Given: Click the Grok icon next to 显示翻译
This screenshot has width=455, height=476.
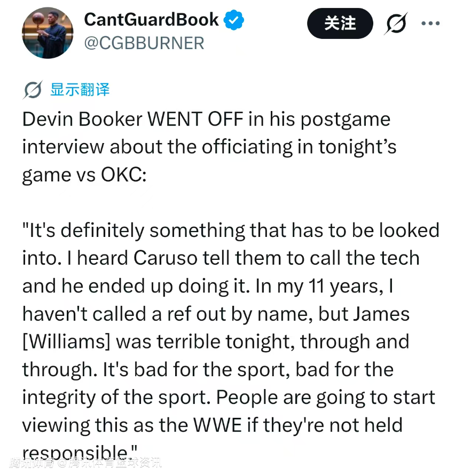Looking at the screenshot, I should 33,90.
